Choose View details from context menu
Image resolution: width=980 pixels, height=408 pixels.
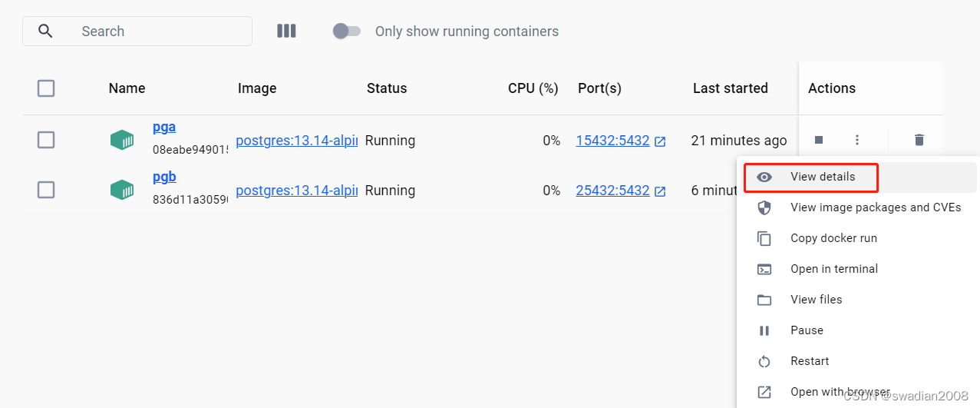822,177
